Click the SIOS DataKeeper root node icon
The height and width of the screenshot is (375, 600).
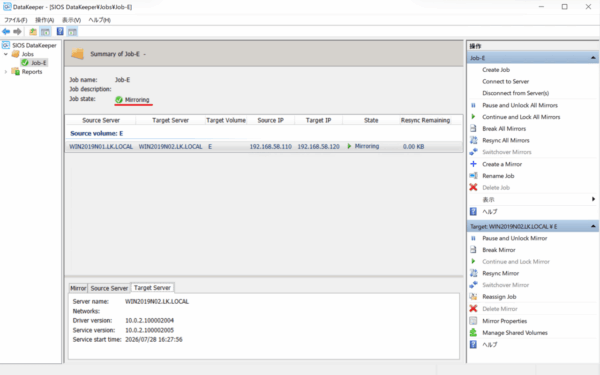click(6, 45)
